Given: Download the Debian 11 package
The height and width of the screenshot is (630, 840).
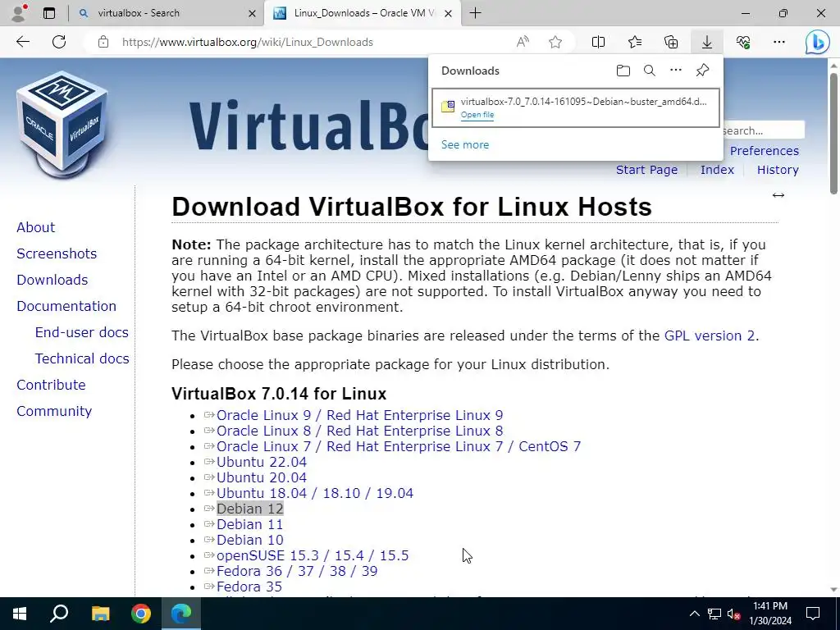Looking at the screenshot, I should [249, 524].
